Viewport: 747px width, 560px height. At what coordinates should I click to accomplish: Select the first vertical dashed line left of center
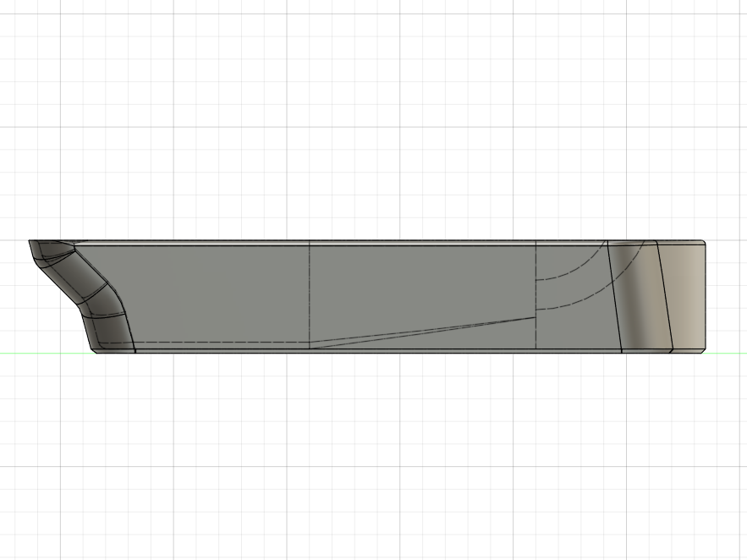click(x=310, y=295)
